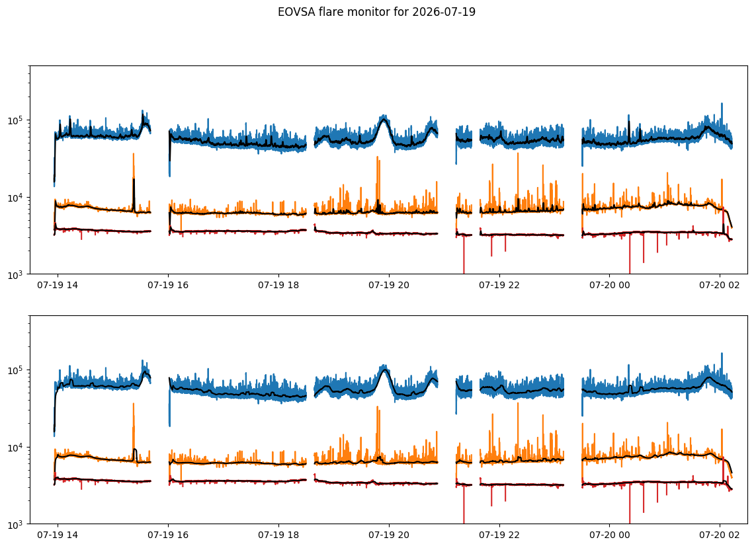The image size is (756, 546).
Task: Click the '07-19 14' tick label on top plot
Action: (58, 285)
